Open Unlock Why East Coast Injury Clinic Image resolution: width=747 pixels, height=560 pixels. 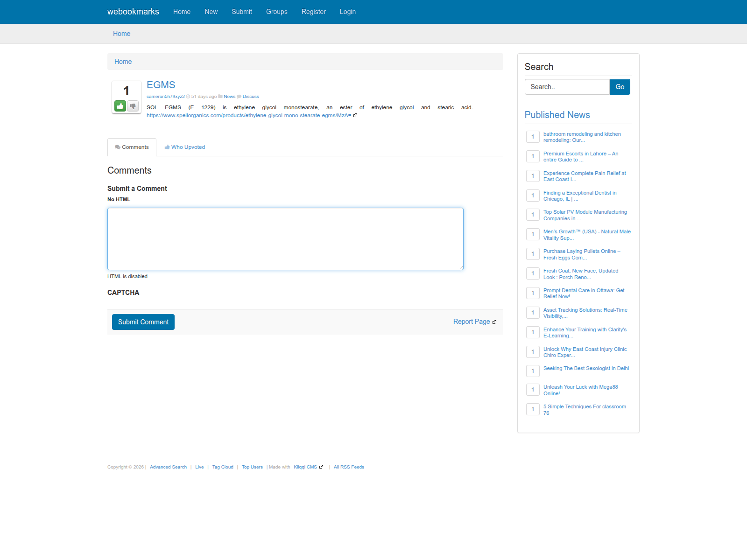(585, 352)
